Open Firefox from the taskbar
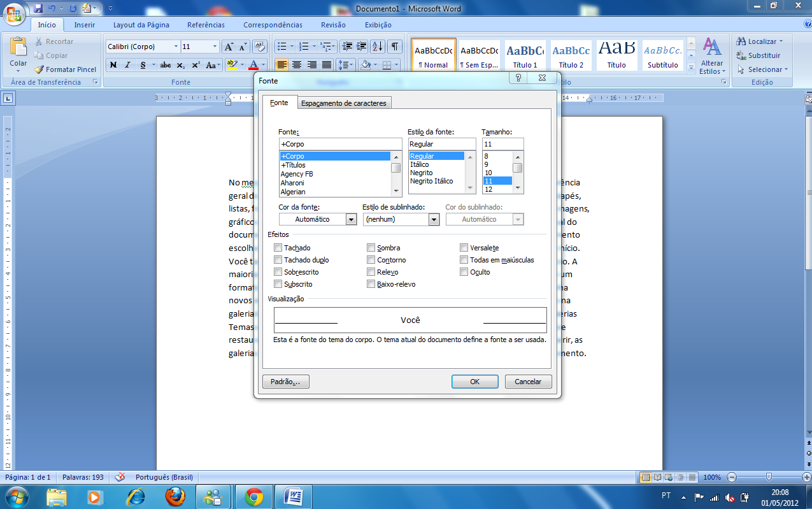 [x=175, y=496]
